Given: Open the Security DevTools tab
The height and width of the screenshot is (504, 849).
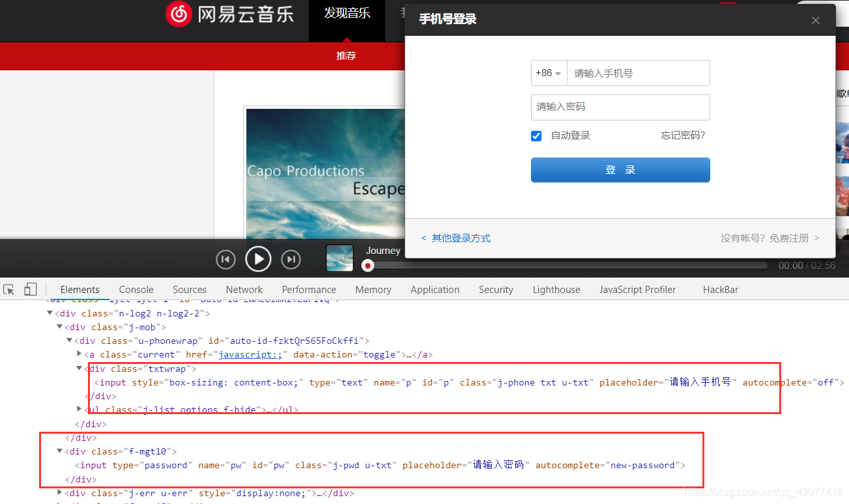Looking at the screenshot, I should pyautogui.click(x=496, y=290).
